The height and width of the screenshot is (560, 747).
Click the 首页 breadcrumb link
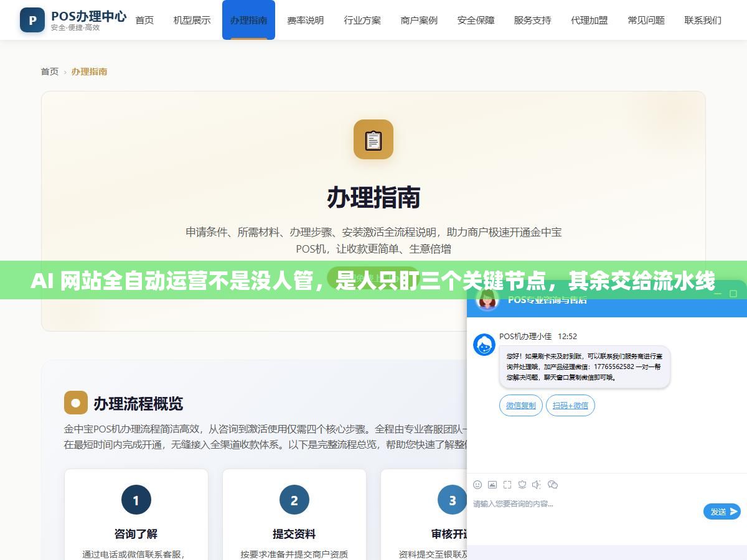tap(50, 72)
